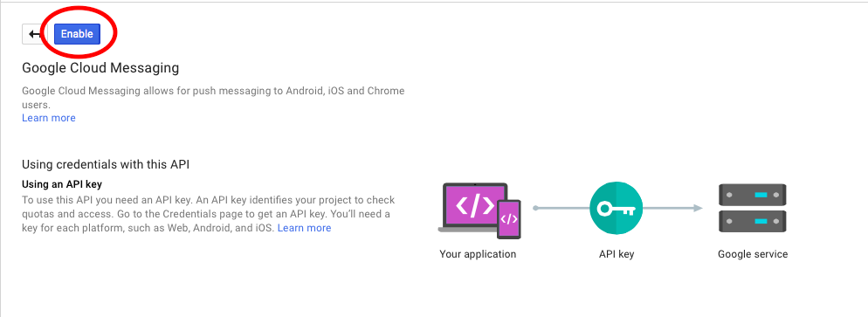Click the teal API key icon

click(x=617, y=209)
